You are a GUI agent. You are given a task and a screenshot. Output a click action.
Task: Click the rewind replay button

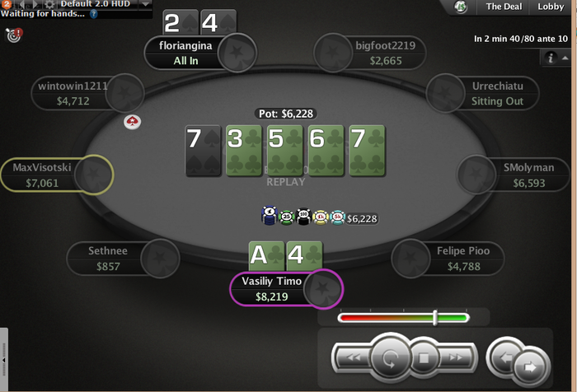(353, 357)
